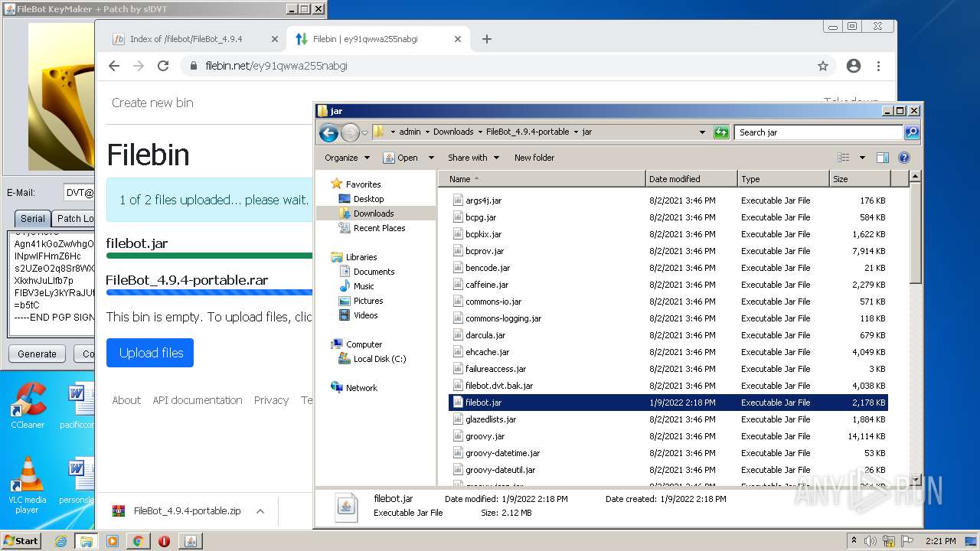This screenshot has height=551, width=980.
Task: Select the Serial tab in KeyMaker
Action: [x=32, y=218]
